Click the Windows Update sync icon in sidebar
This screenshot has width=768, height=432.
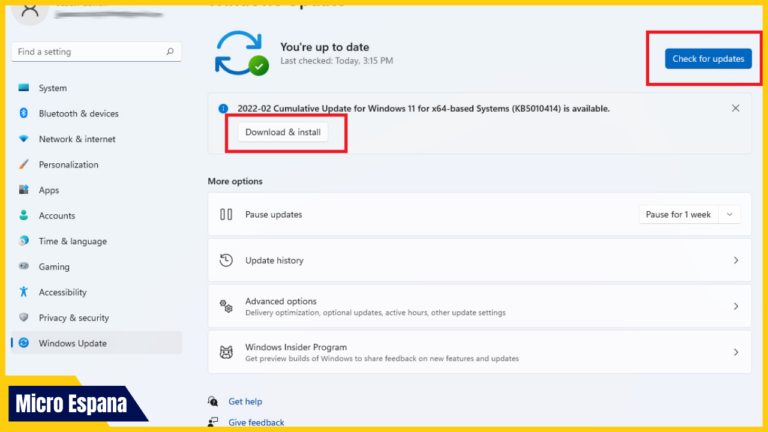pos(24,343)
